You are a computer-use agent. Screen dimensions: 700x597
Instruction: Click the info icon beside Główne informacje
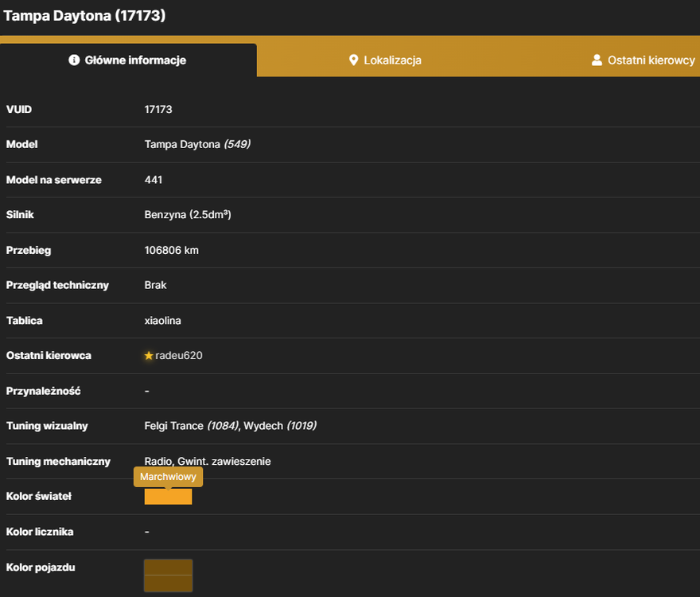pos(74,60)
